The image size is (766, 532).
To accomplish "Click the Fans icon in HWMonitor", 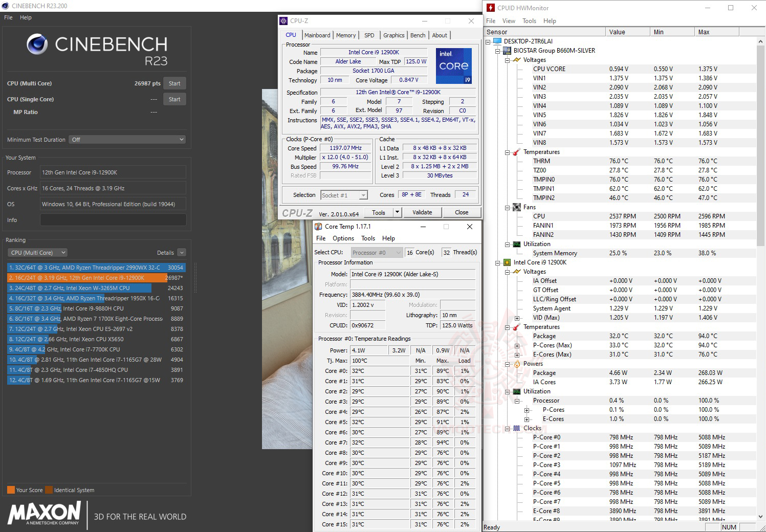I will coord(517,207).
